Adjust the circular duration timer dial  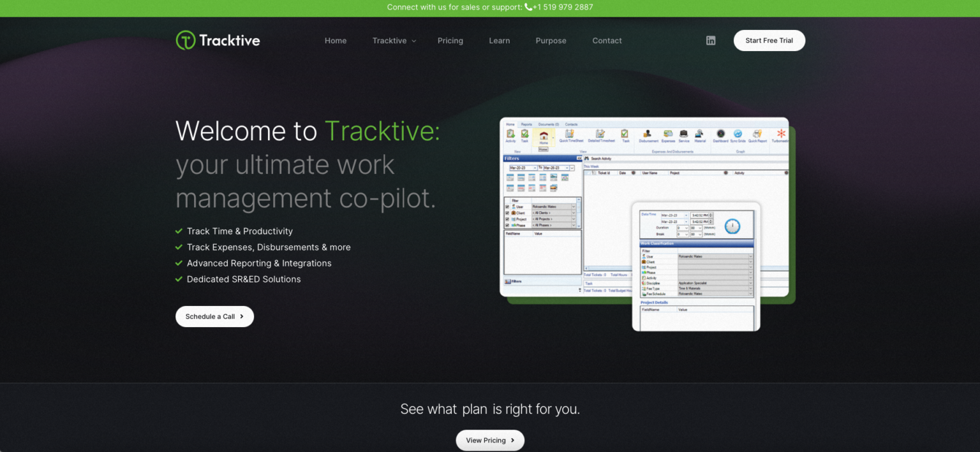click(x=732, y=226)
